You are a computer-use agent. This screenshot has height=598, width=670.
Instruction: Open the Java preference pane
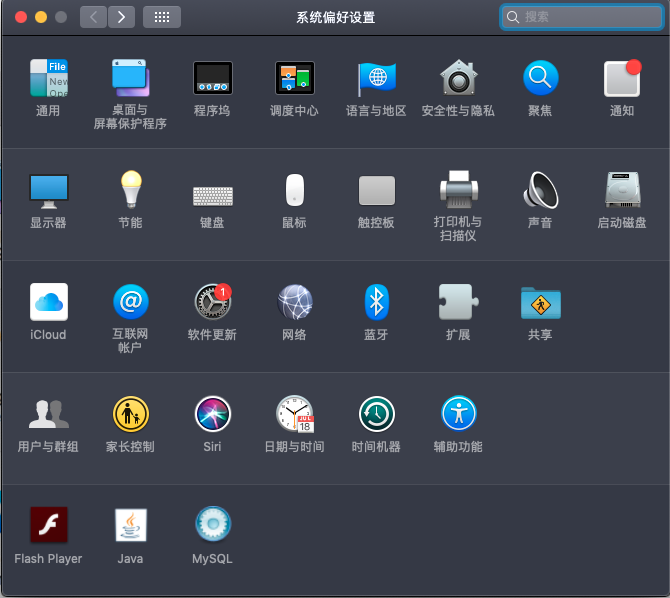[131, 525]
